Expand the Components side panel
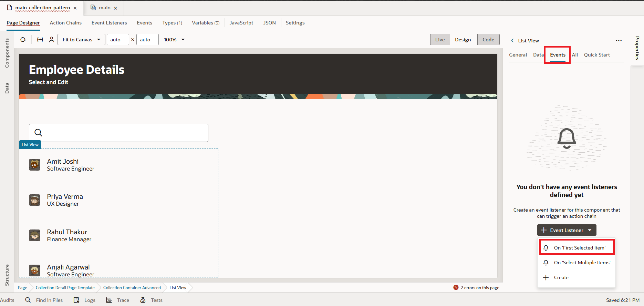The height and width of the screenshot is (306, 644). pos(7,53)
